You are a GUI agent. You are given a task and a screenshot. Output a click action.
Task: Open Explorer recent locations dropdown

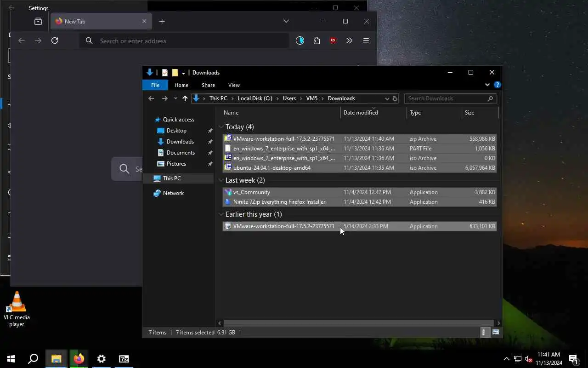point(175,98)
